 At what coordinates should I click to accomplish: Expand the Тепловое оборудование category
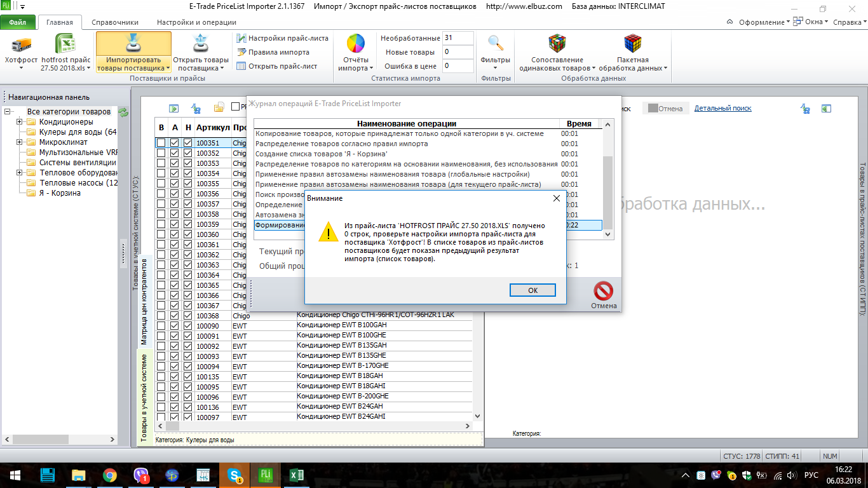(x=20, y=173)
